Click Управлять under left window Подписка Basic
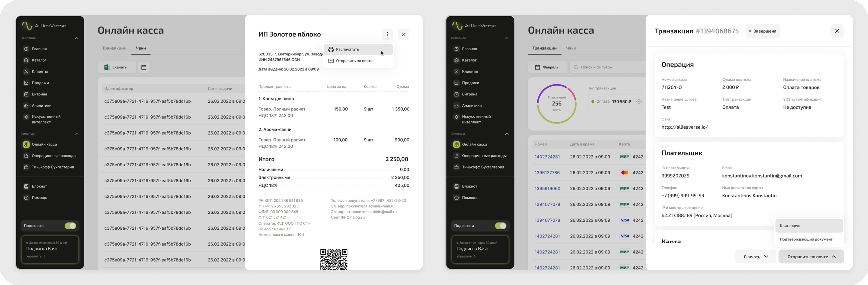Image resolution: width=868 pixels, height=285 pixels. pyautogui.click(x=36, y=256)
